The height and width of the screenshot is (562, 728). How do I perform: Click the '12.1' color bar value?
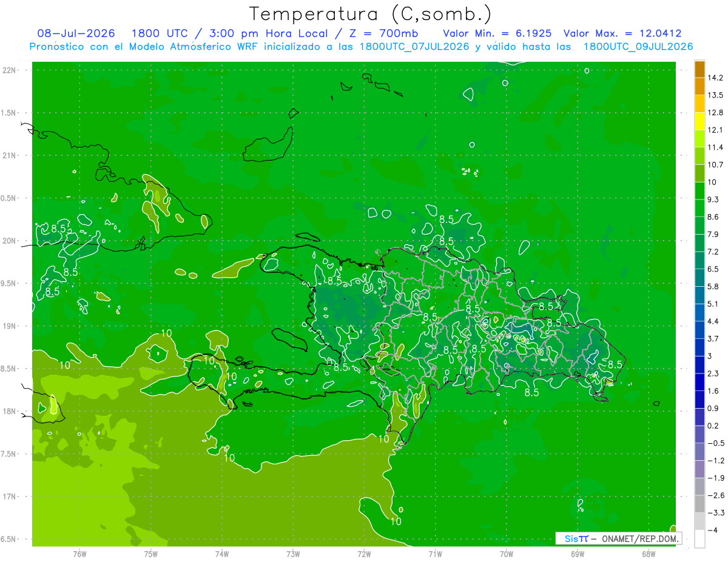click(716, 130)
